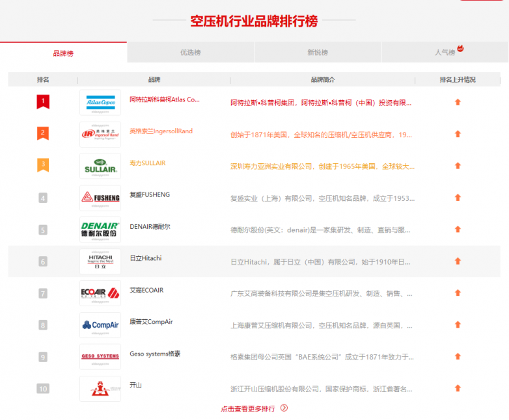Open the 艾高ECOAIR brand link
This screenshot has height=420, width=509.
click(146, 290)
